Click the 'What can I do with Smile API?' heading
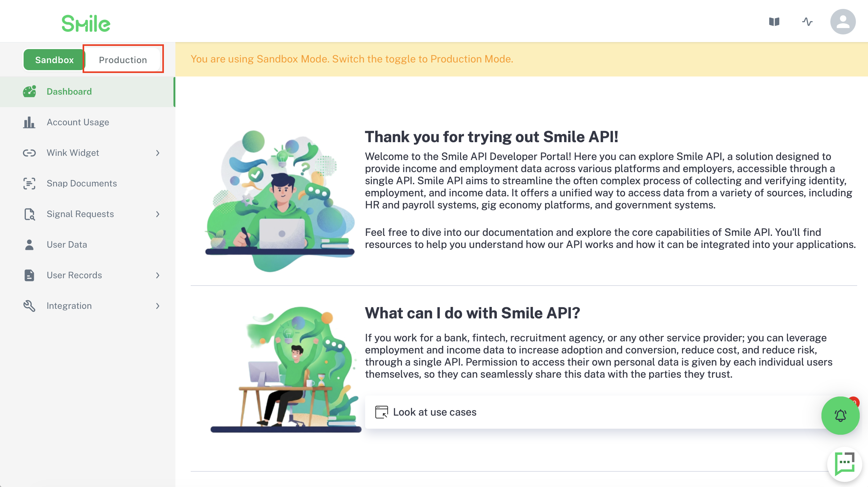 pyautogui.click(x=472, y=313)
